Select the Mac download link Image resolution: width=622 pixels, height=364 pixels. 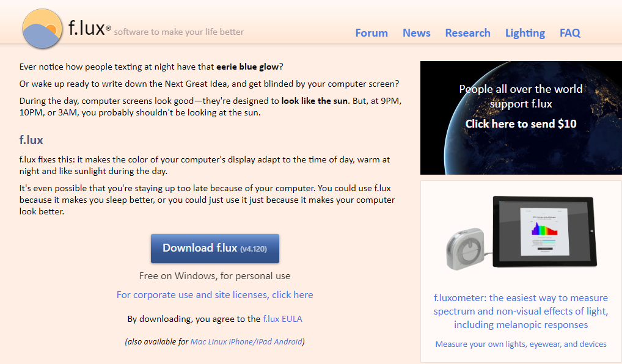pos(198,342)
